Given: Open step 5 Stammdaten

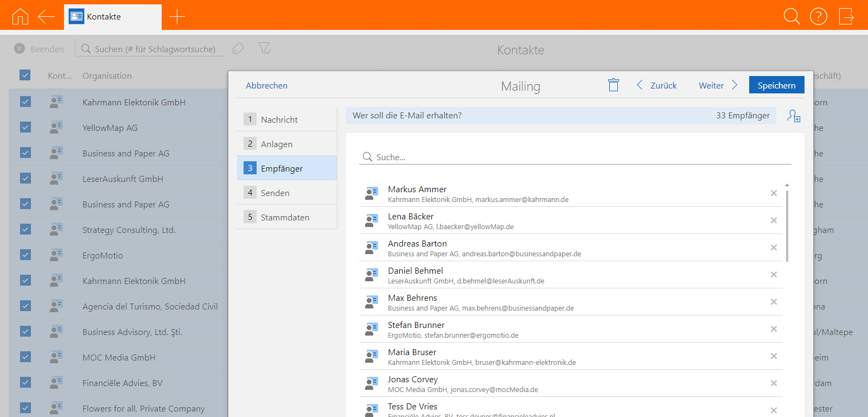Looking at the screenshot, I should point(287,217).
